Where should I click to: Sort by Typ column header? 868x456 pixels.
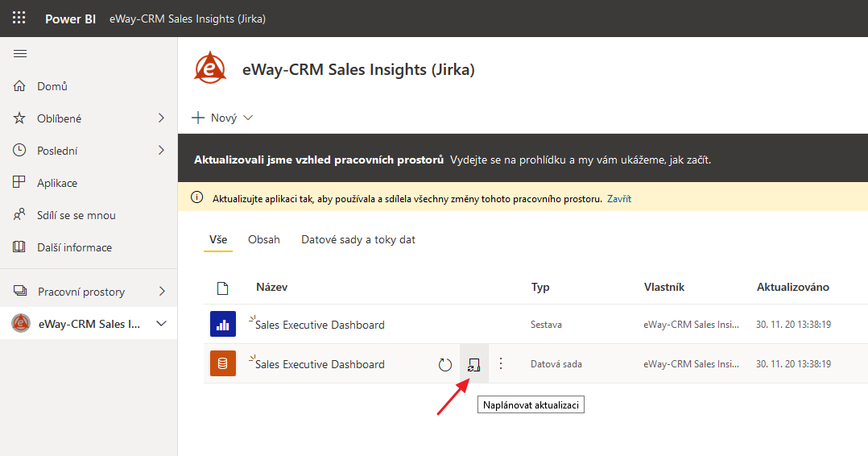coord(540,287)
